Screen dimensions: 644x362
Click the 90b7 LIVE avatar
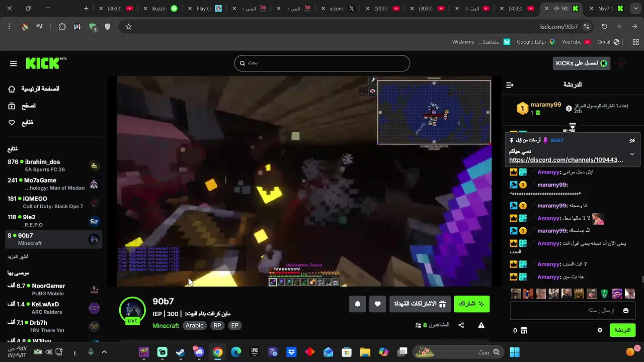(x=132, y=310)
